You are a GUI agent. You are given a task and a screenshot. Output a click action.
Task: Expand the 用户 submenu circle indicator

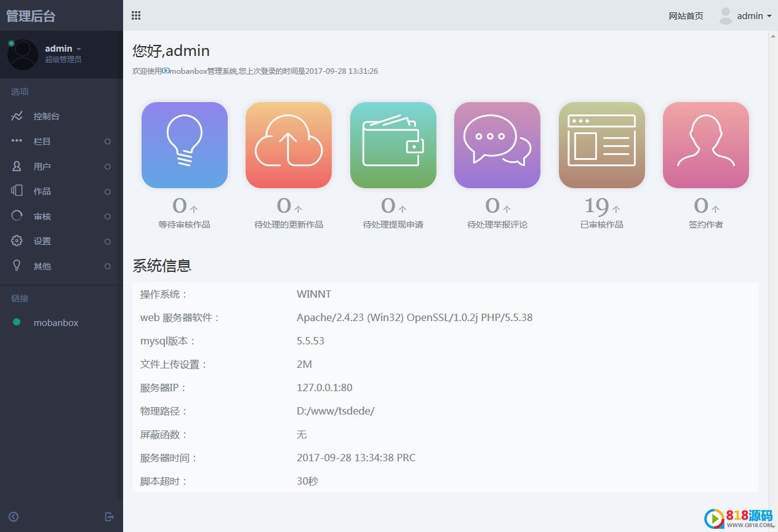108,167
